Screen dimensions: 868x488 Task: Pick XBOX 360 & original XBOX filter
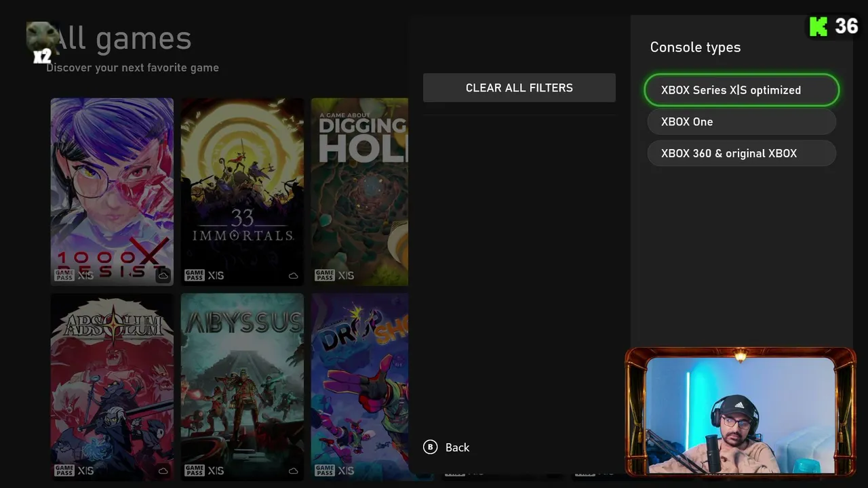click(x=741, y=153)
